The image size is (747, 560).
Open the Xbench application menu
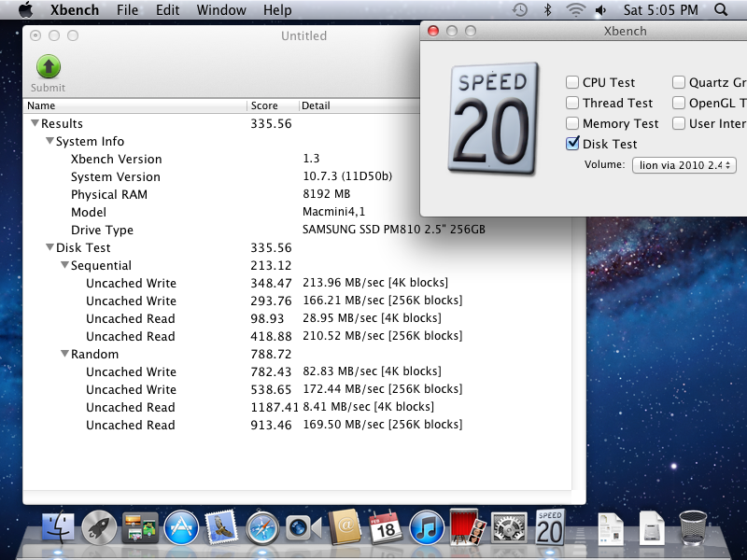pyautogui.click(x=75, y=10)
